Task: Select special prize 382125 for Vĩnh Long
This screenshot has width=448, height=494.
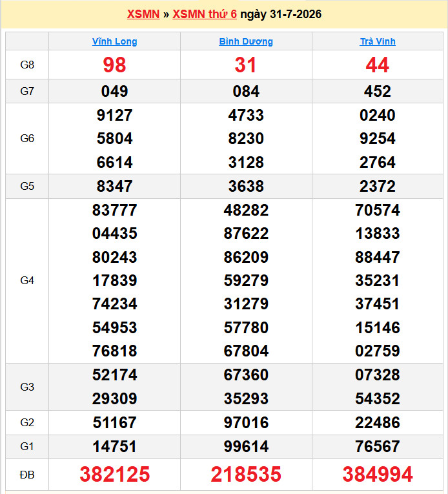Action: point(115,475)
